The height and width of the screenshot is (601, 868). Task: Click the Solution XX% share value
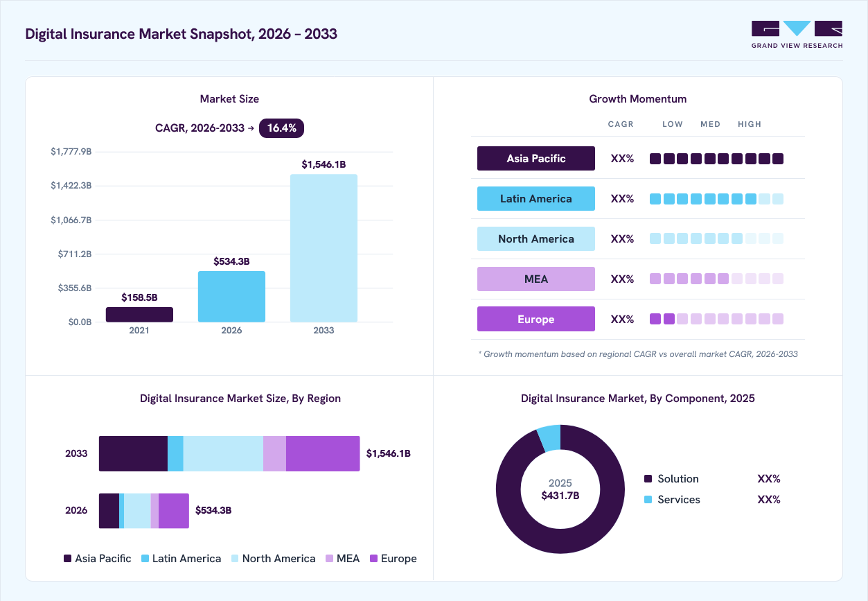pyautogui.click(x=769, y=478)
